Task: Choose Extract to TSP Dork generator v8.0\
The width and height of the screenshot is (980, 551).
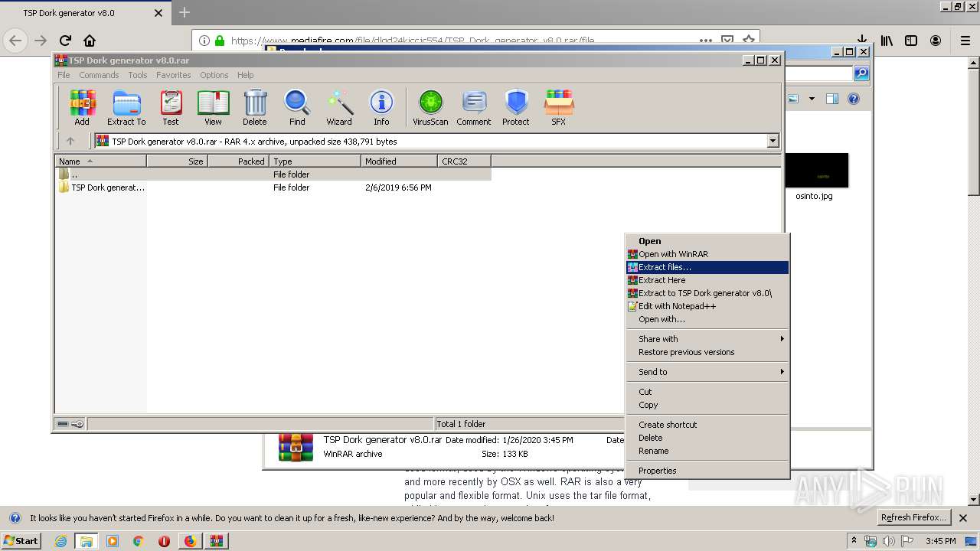Action: tap(707, 293)
